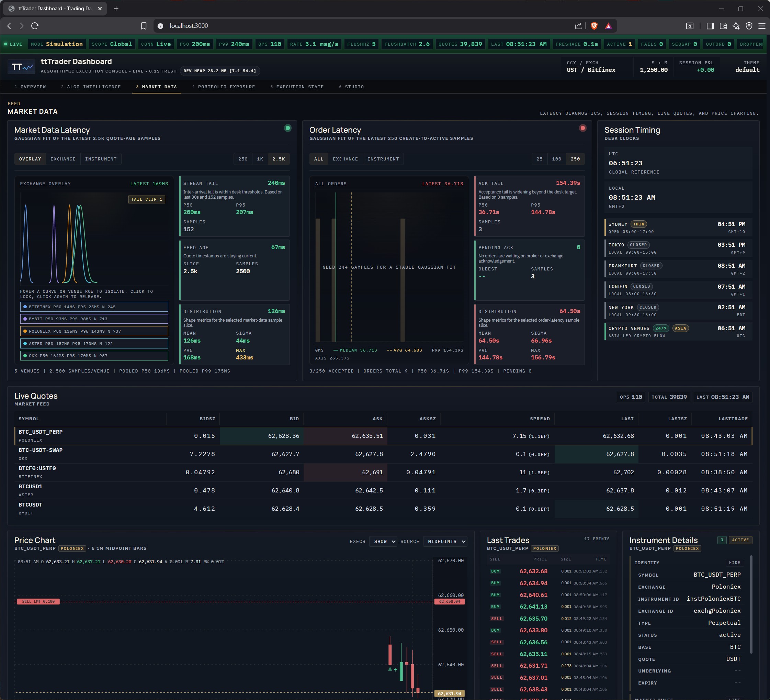Click the TAIL CLIP 1 badge
The image size is (770, 700).
click(147, 199)
